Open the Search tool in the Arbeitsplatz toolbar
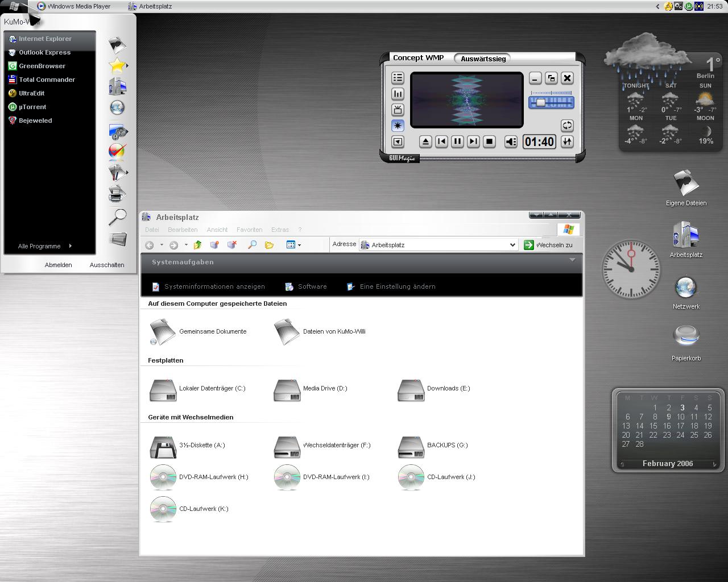The width and height of the screenshot is (728, 582). [252, 245]
